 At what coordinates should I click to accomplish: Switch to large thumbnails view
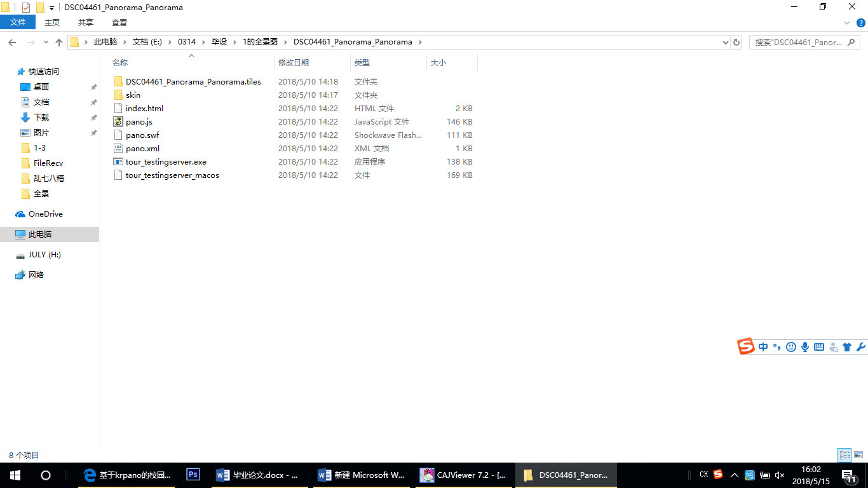tap(858, 455)
